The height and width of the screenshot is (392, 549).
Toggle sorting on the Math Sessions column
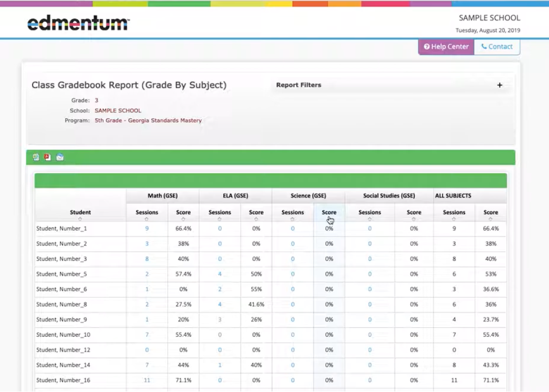coord(147,215)
